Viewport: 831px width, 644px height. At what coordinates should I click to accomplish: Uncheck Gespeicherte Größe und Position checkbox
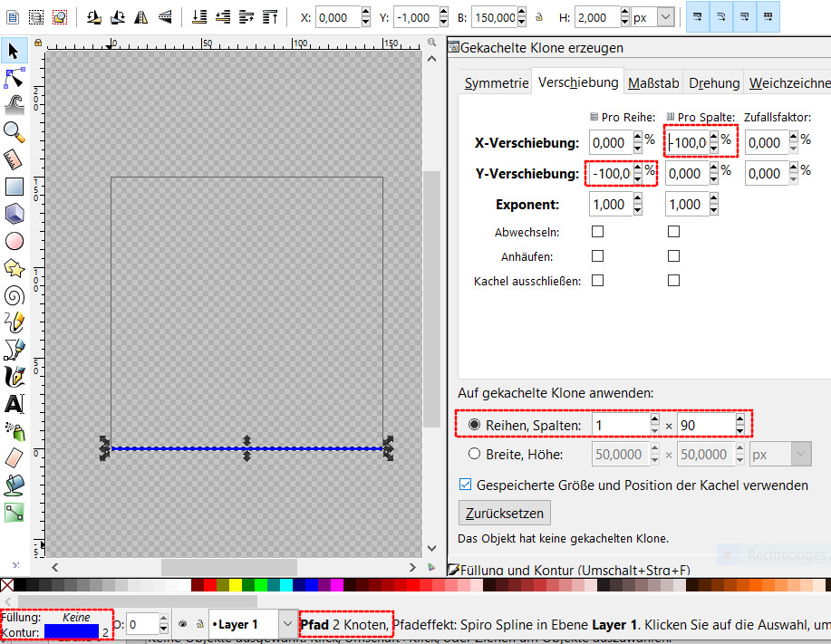(x=465, y=485)
